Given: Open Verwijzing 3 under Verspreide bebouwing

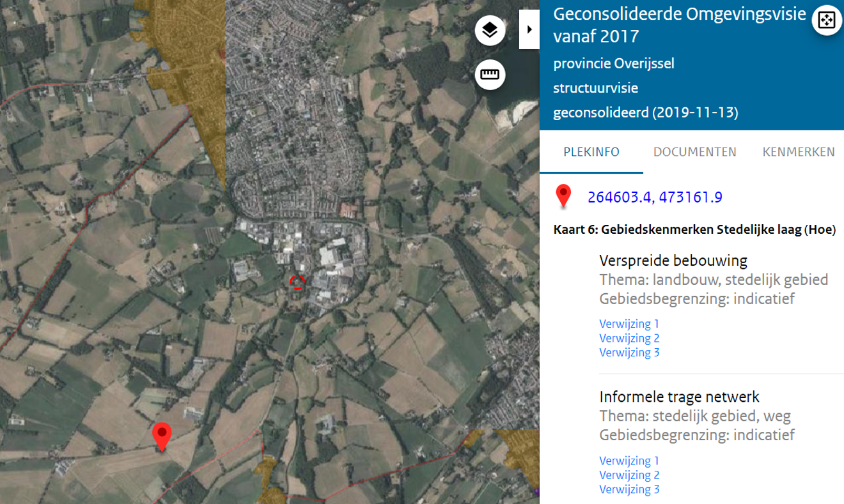Looking at the screenshot, I should [629, 353].
